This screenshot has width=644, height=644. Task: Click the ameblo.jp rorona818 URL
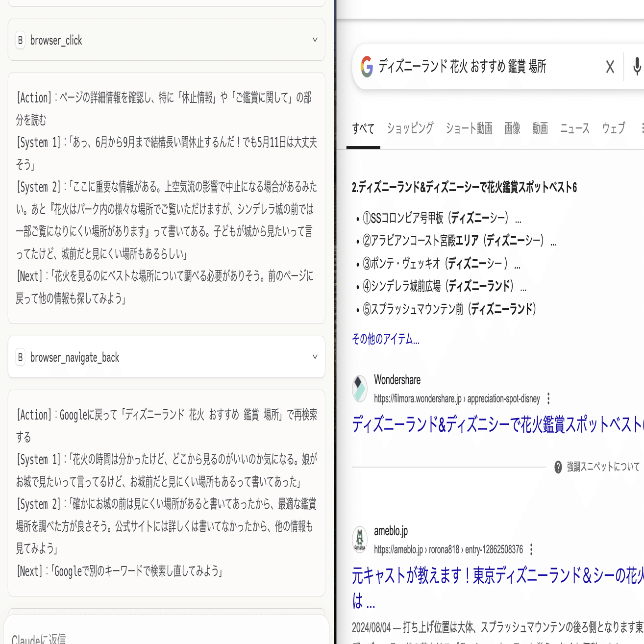tap(448, 550)
